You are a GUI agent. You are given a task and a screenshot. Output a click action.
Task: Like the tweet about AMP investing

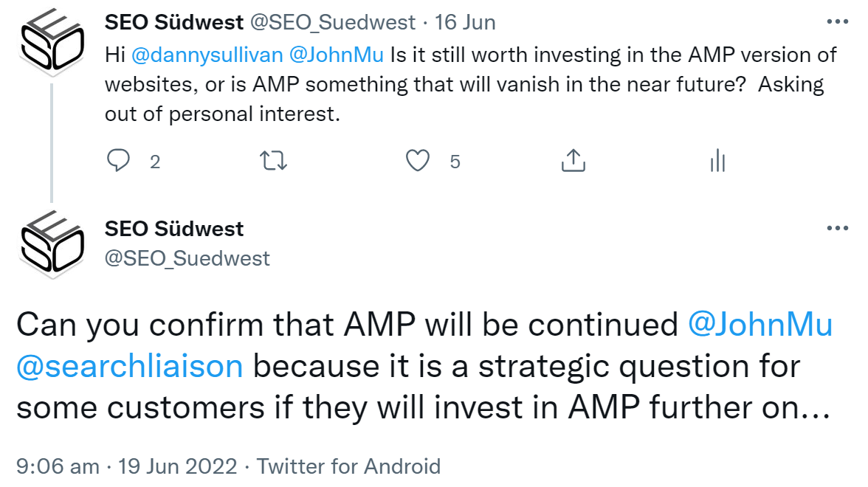coord(418,160)
